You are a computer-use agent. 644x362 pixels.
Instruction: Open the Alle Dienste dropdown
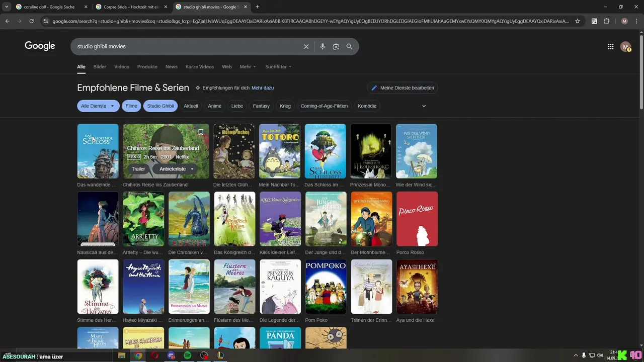(98, 106)
